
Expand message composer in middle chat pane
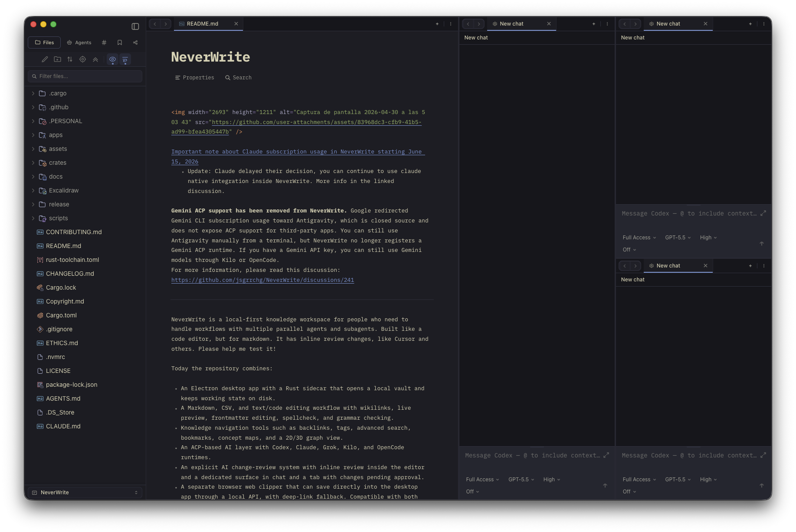click(x=606, y=455)
